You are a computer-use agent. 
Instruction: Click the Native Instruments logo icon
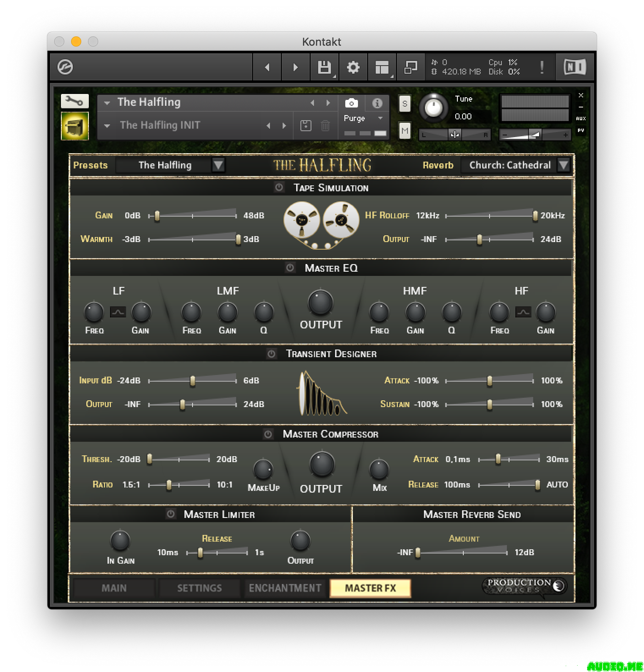tap(575, 67)
